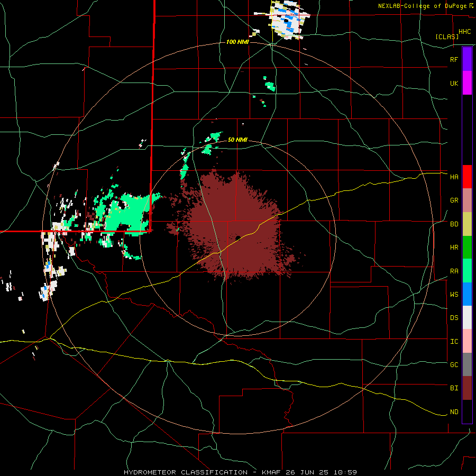Click the HA legend label
Image resolution: width=476 pixels, height=476 pixels.
tap(454, 177)
